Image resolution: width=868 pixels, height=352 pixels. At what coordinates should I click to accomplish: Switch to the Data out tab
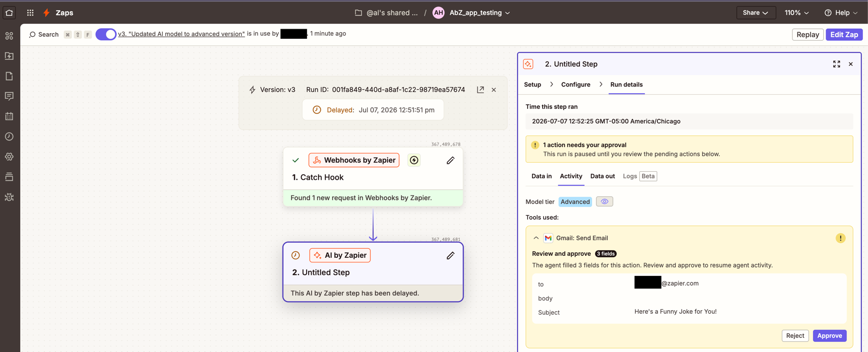tap(602, 176)
